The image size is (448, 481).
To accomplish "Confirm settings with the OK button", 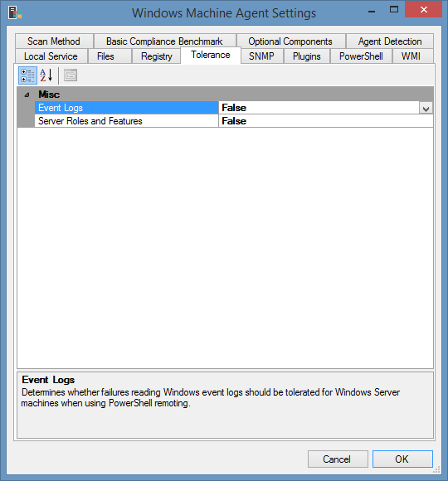I will pos(402,459).
